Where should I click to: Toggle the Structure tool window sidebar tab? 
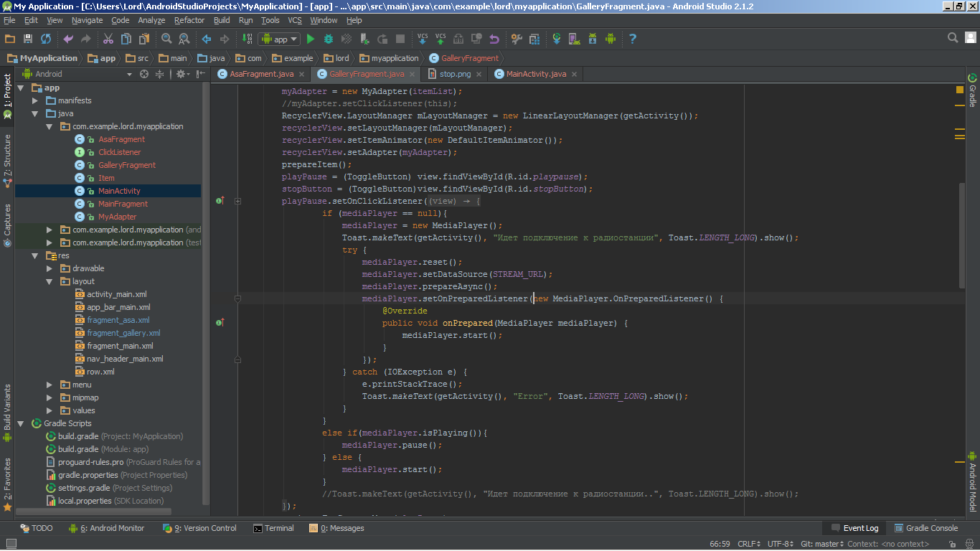7,161
